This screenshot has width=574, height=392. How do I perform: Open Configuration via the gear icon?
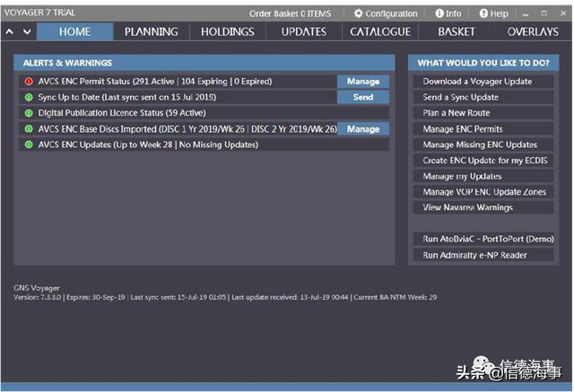click(x=359, y=13)
